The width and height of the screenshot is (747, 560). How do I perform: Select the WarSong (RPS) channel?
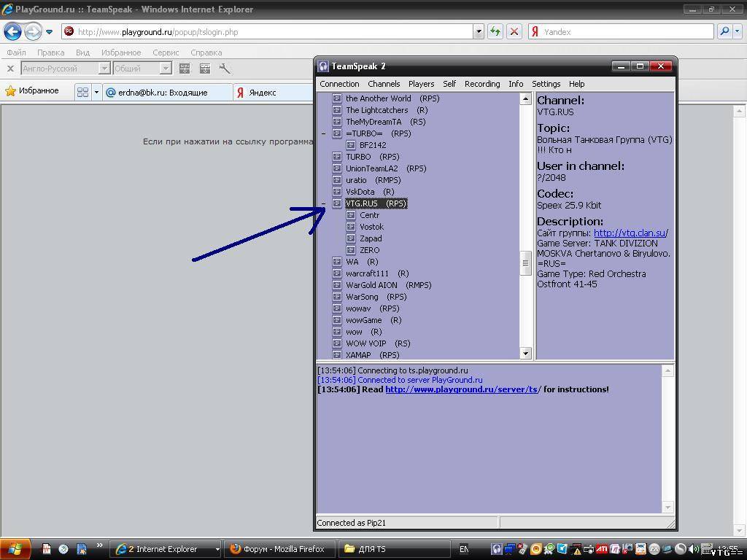click(x=376, y=297)
